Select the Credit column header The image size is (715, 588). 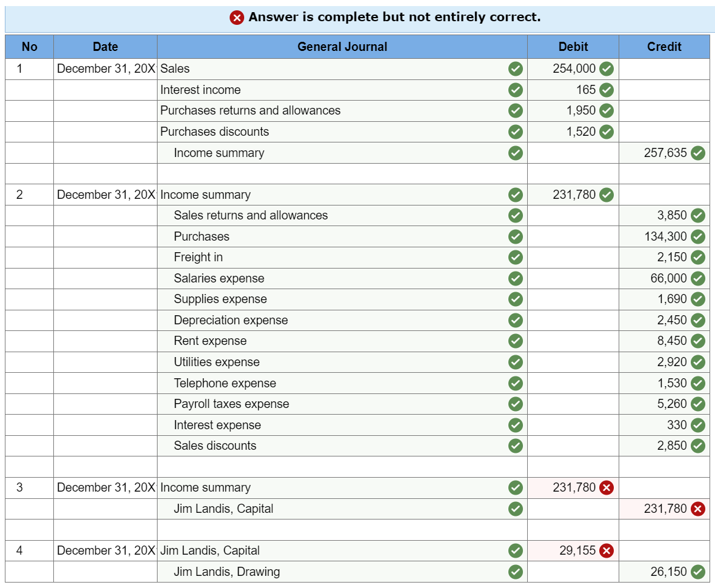pyautogui.click(x=664, y=47)
